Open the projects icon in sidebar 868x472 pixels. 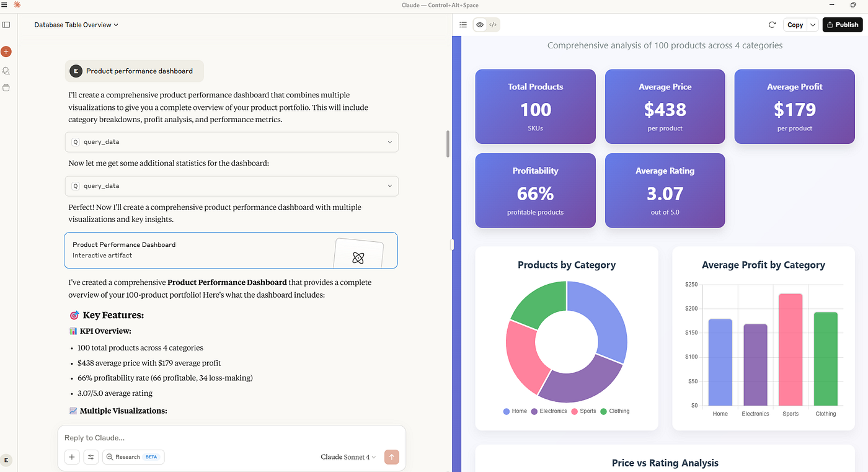(x=6, y=88)
